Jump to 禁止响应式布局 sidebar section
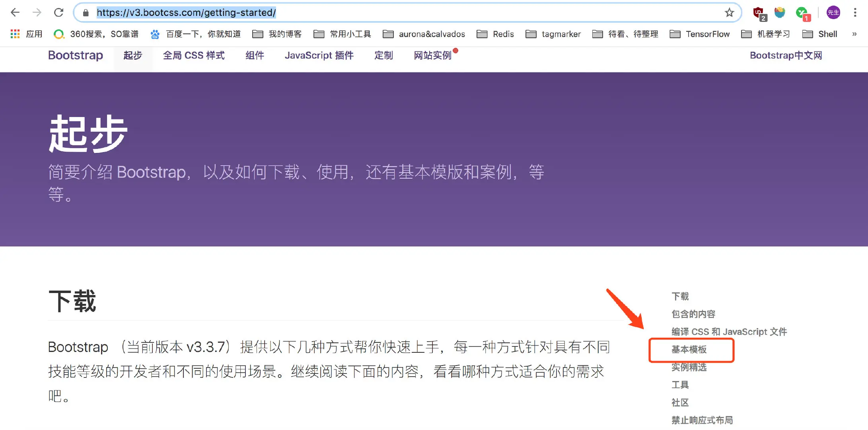 702,420
